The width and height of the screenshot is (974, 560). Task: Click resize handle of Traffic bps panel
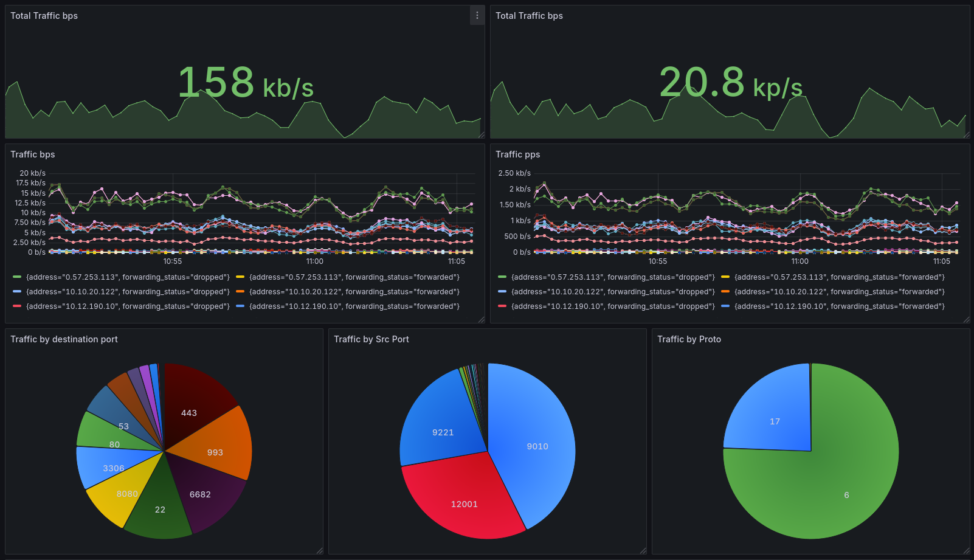click(482, 320)
